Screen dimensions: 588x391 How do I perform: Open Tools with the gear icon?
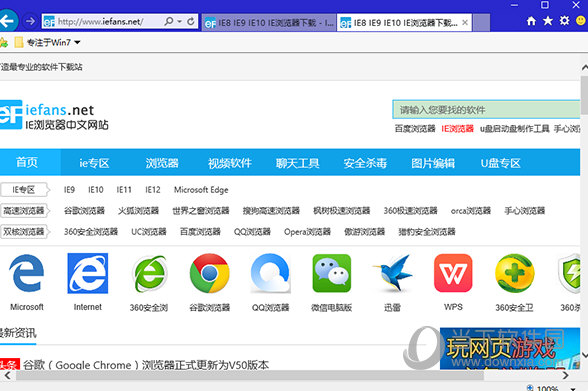point(564,21)
